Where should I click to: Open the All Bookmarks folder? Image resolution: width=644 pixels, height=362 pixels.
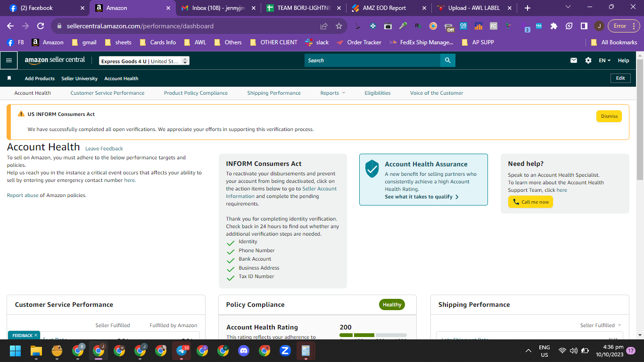tap(614, 42)
